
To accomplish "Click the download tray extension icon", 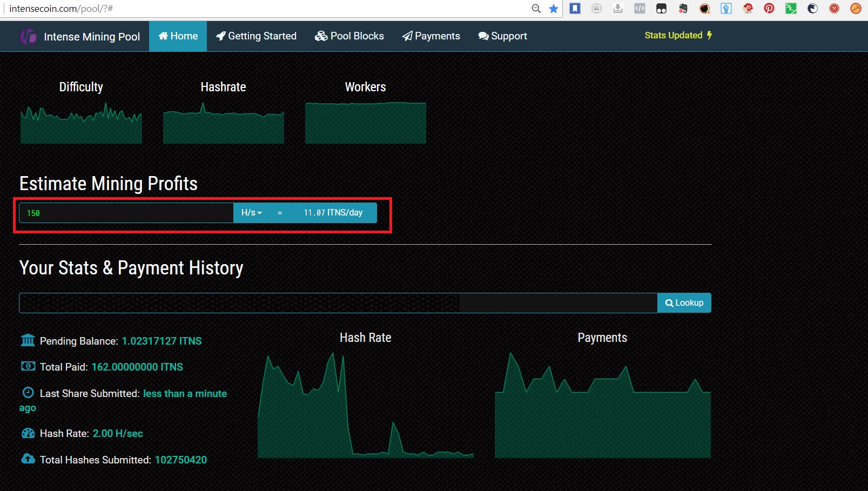I will [x=618, y=9].
